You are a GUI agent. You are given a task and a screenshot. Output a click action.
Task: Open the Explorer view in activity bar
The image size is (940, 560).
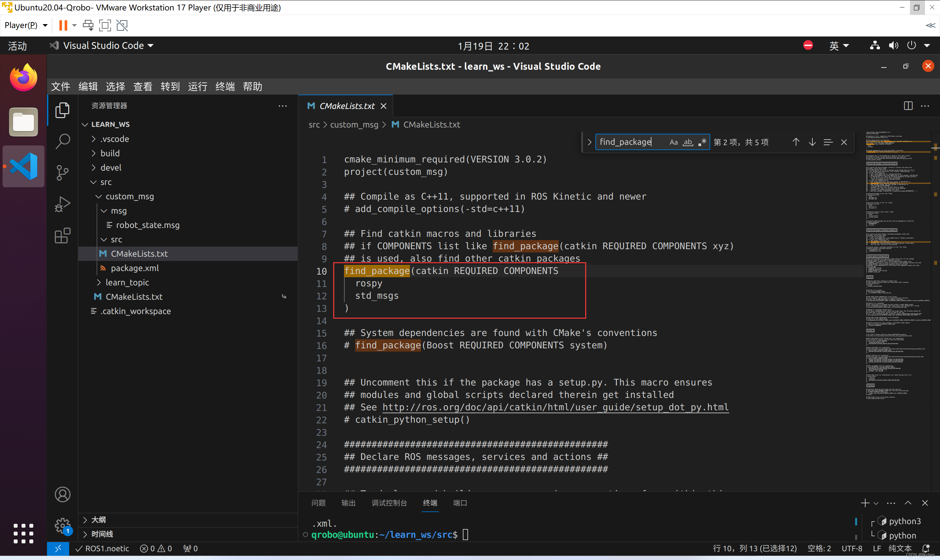[x=62, y=110]
